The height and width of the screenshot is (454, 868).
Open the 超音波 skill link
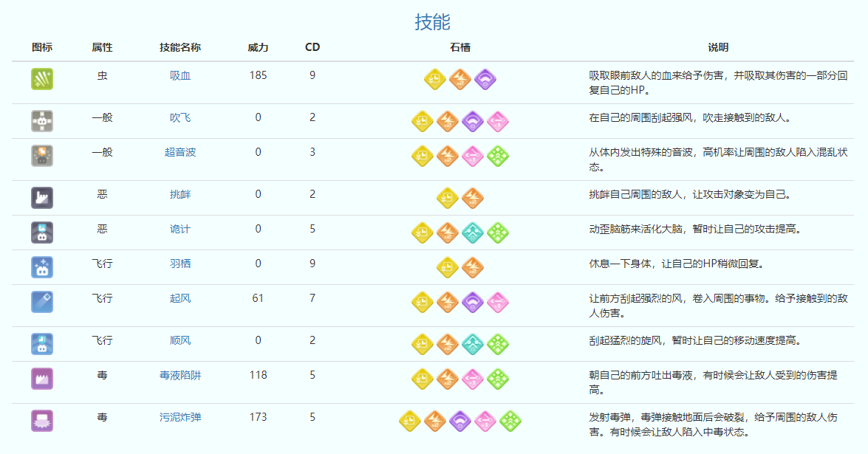coord(180,153)
